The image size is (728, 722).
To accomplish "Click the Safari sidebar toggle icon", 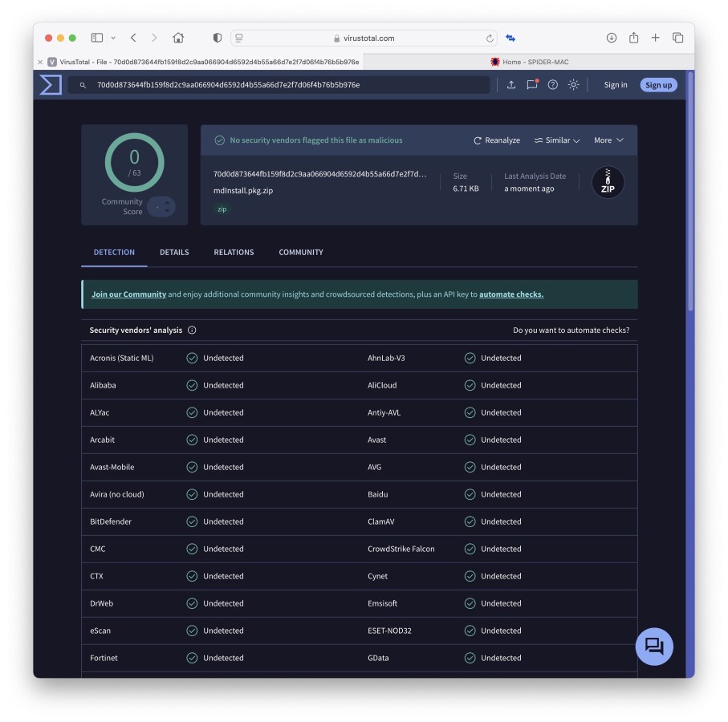I will 97,38.
